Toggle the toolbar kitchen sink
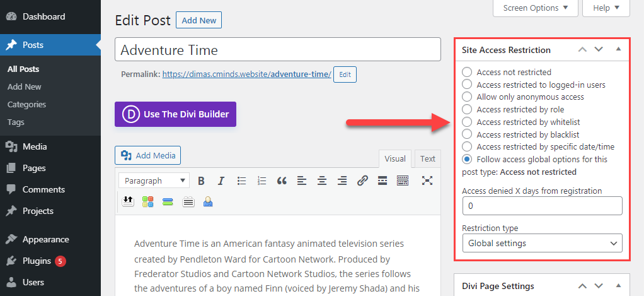This screenshot has height=296, width=644. (403, 181)
